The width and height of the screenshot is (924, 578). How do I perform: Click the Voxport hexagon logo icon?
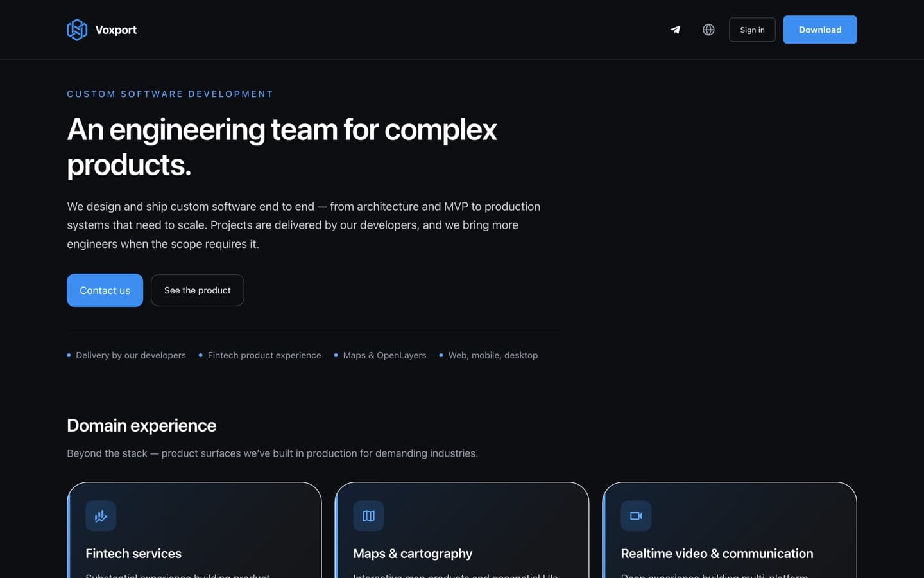click(x=77, y=30)
